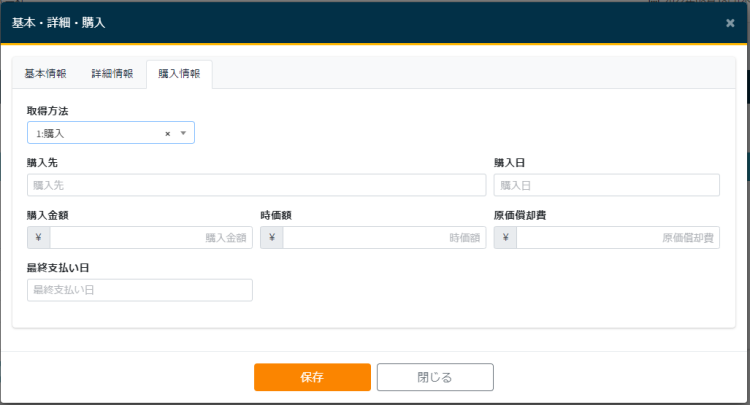Click the yen icon beside 原価償却費
Screen dimensions: 750x405
coord(505,238)
